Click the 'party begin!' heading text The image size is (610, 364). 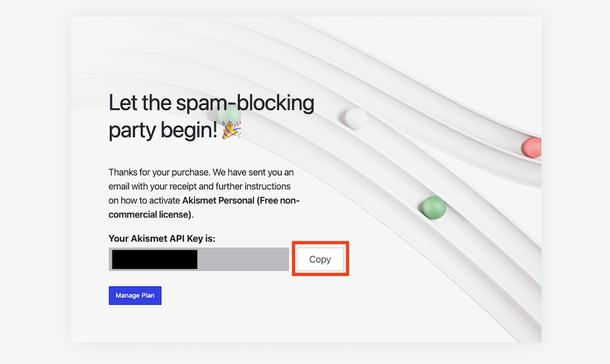(x=163, y=130)
